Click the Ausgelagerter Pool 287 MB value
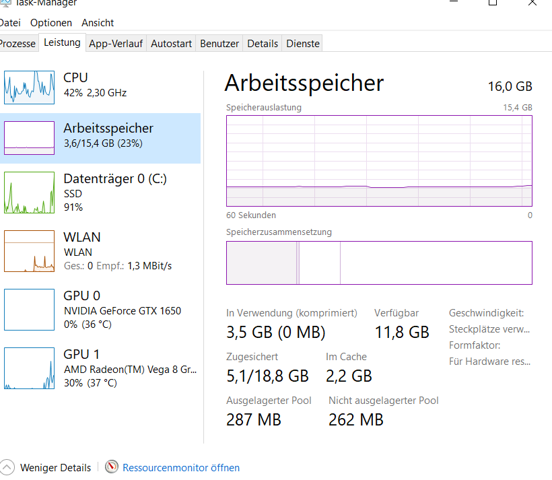The image size is (552, 480). [253, 420]
